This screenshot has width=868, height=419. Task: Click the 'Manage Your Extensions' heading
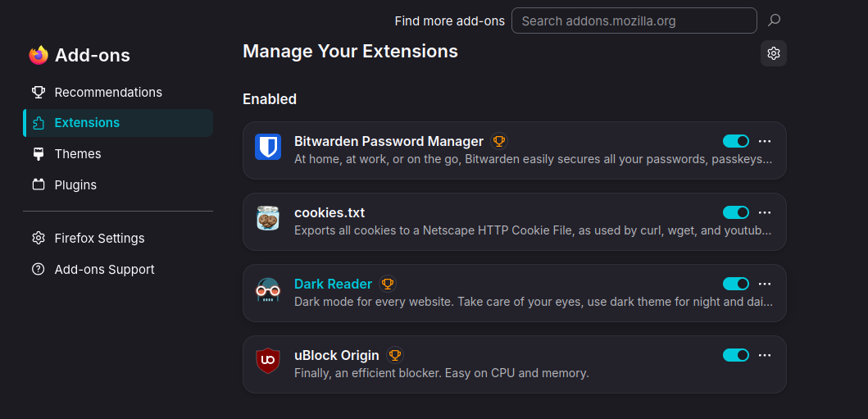pos(350,52)
